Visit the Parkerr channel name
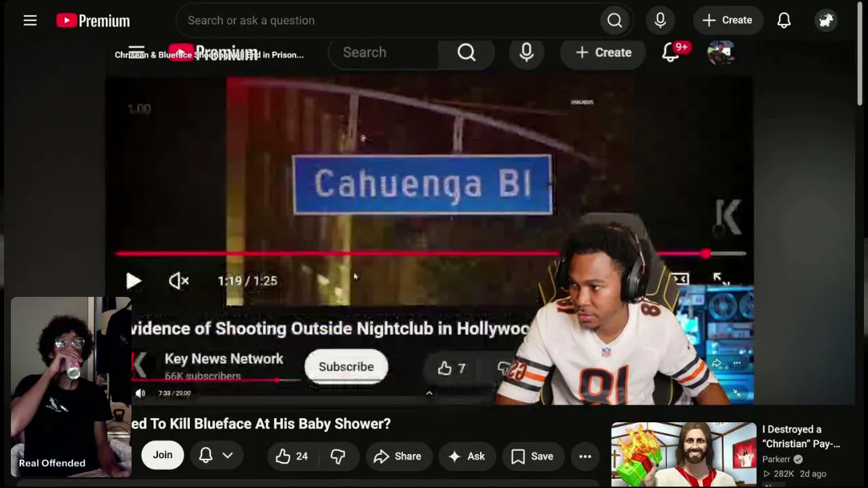Screen dimensions: 868x488 [x=776, y=459]
